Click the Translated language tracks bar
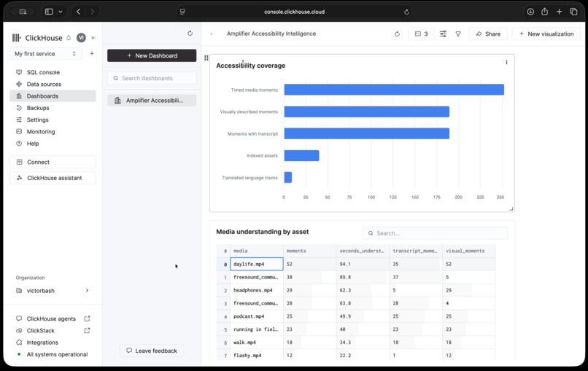This screenshot has height=371, width=588. (x=288, y=177)
